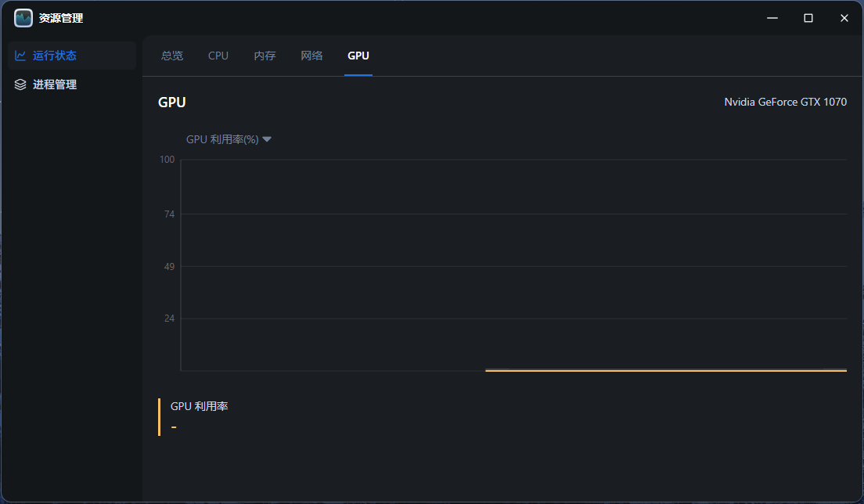Maximize the 资源管理 window

tap(808, 18)
